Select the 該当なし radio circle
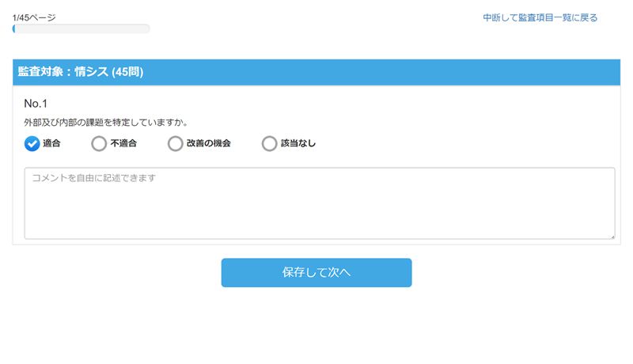 coord(269,143)
